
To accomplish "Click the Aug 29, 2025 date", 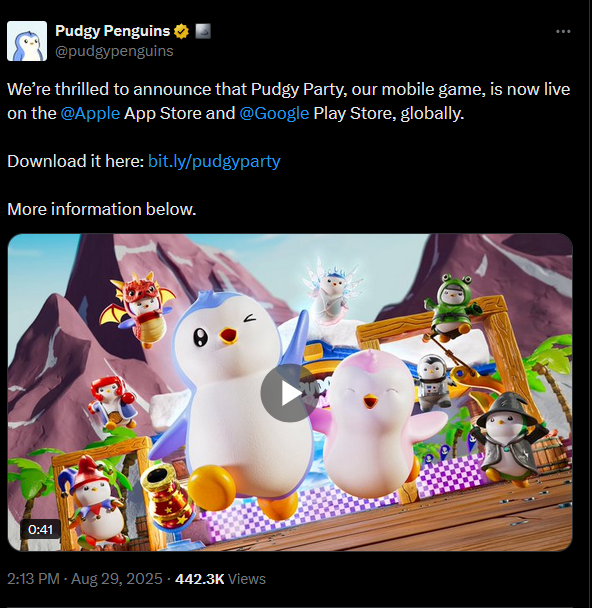I will (x=117, y=579).
